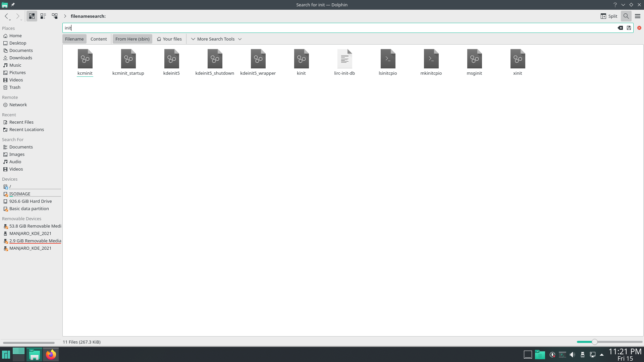Switch to Details tree view mode
This screenshot has width=644, height=362.
pyautogui.click(x=55, y=16)
